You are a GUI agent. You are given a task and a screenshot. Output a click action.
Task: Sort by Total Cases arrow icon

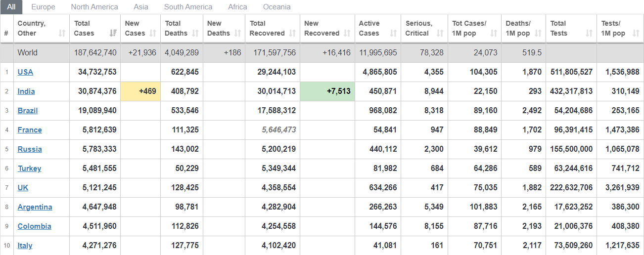coord(113,34)
